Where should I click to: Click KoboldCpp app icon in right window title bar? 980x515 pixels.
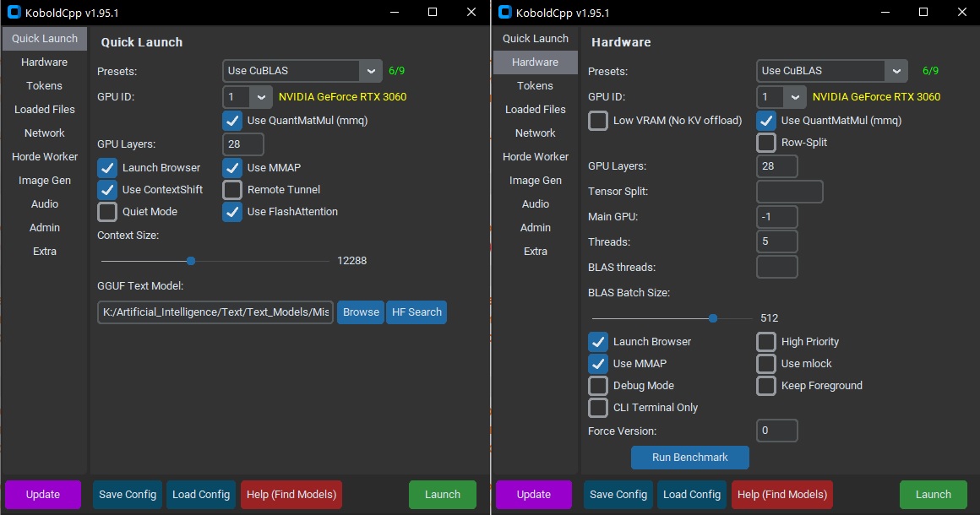504,13
